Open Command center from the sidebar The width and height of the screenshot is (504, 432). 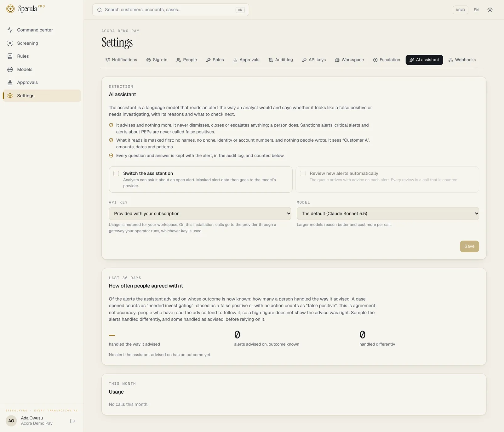pos(42,30)
